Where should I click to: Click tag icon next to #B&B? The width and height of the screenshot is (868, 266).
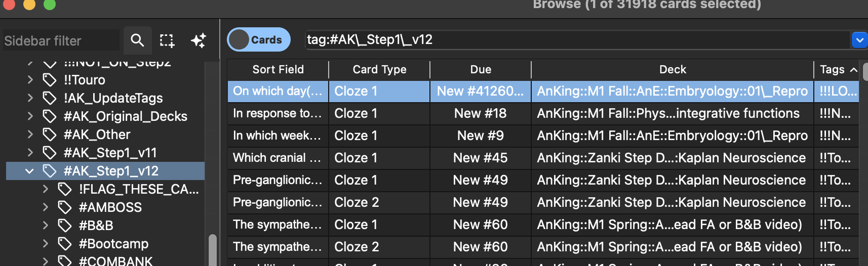(x=65, y=226)
